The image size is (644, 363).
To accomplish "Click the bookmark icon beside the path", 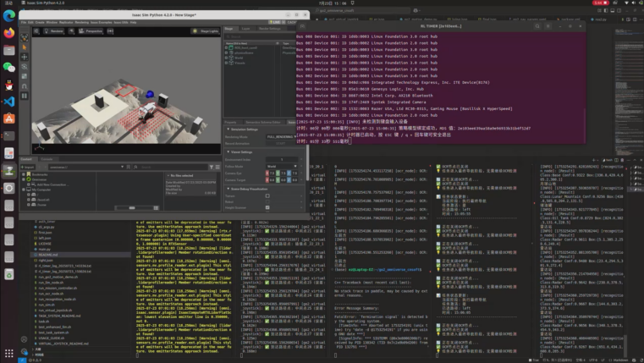I will tap(129, 168).
